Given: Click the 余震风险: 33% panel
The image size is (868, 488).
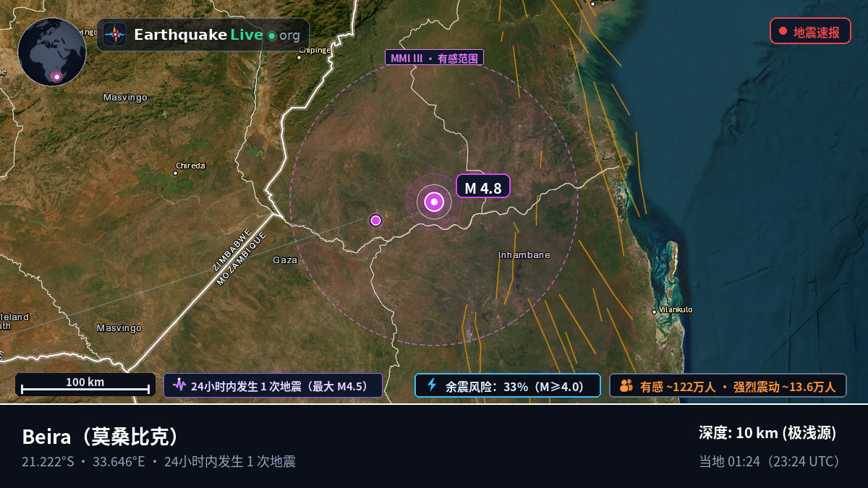Looking at the screenshot, I should coord(508,385).
